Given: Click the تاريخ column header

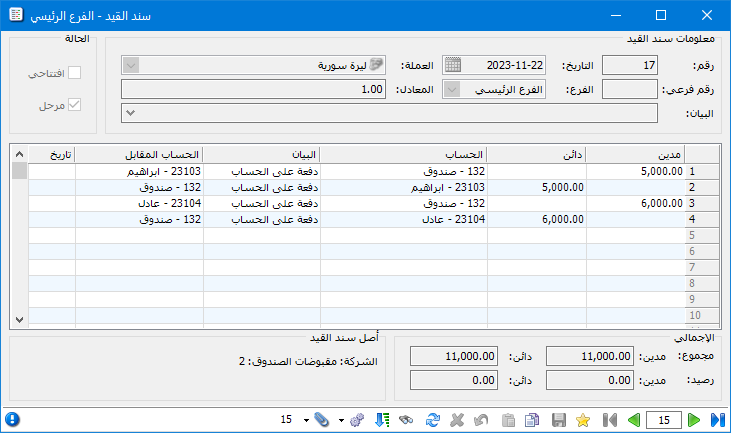Looking at the screenshot, I should tap(51, 154).
